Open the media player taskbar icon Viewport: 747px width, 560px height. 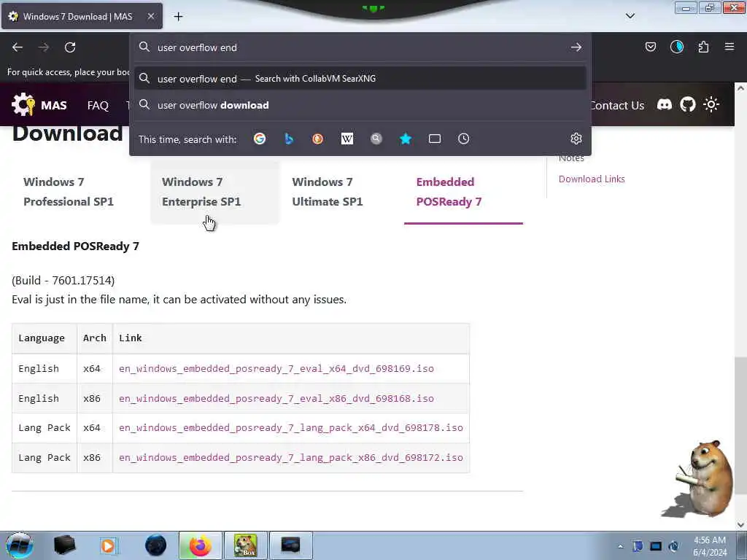(x=108, y=545)
